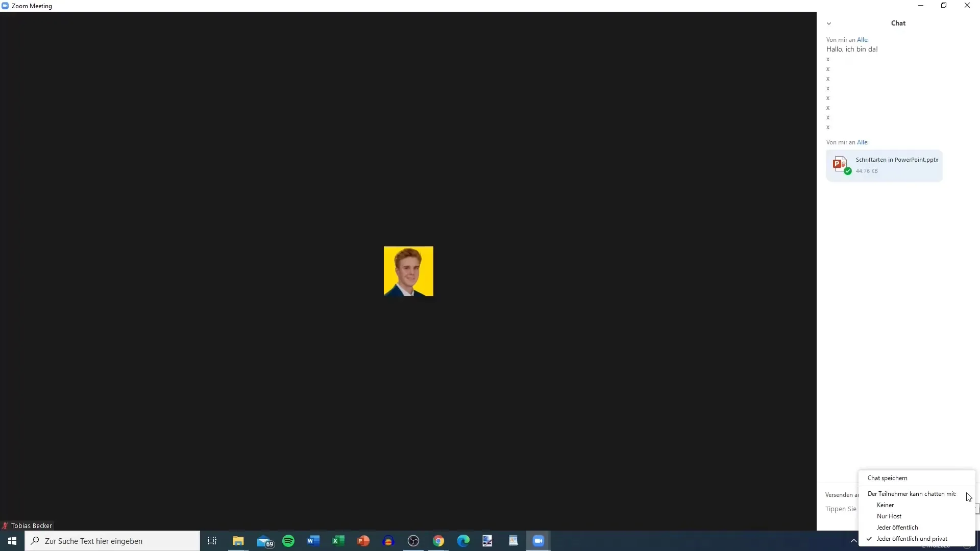Click the Zoom Meeting app icon in taskbar
The width and height of the screenshot is (980, 551).
click(x=538, y=541)
